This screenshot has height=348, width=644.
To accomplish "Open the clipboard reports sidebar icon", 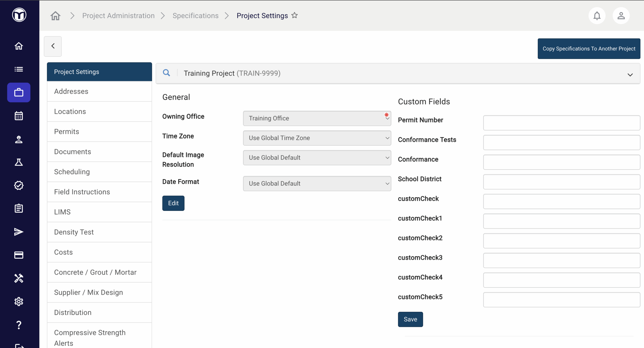I will tap(19, 209).
